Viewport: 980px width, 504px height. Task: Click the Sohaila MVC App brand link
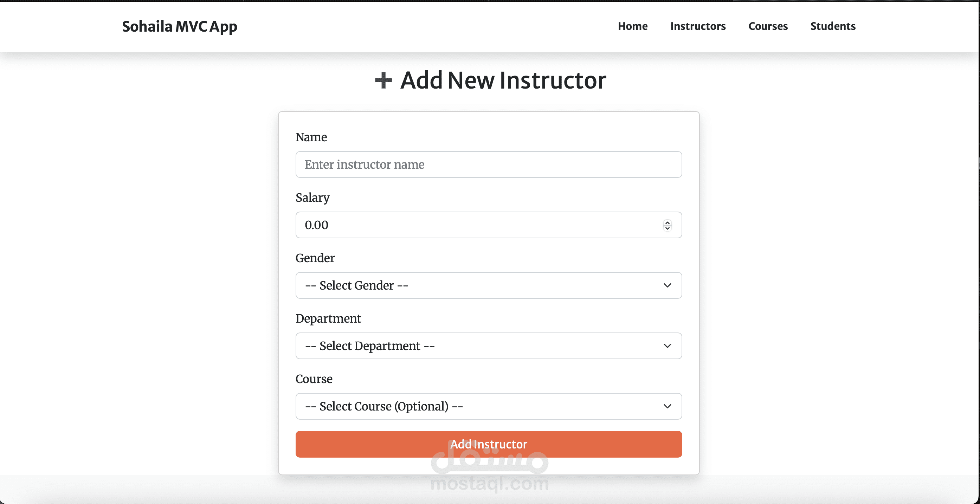180,27
